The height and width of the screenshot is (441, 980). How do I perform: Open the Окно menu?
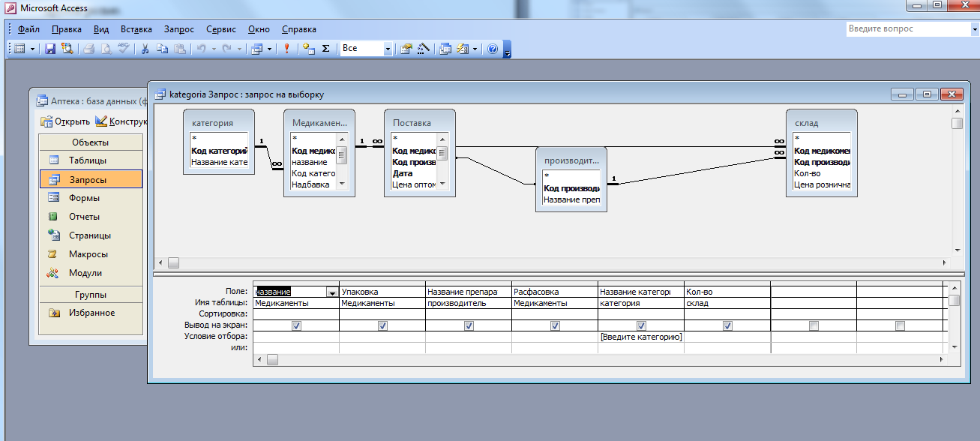click(x=259, y=29)
